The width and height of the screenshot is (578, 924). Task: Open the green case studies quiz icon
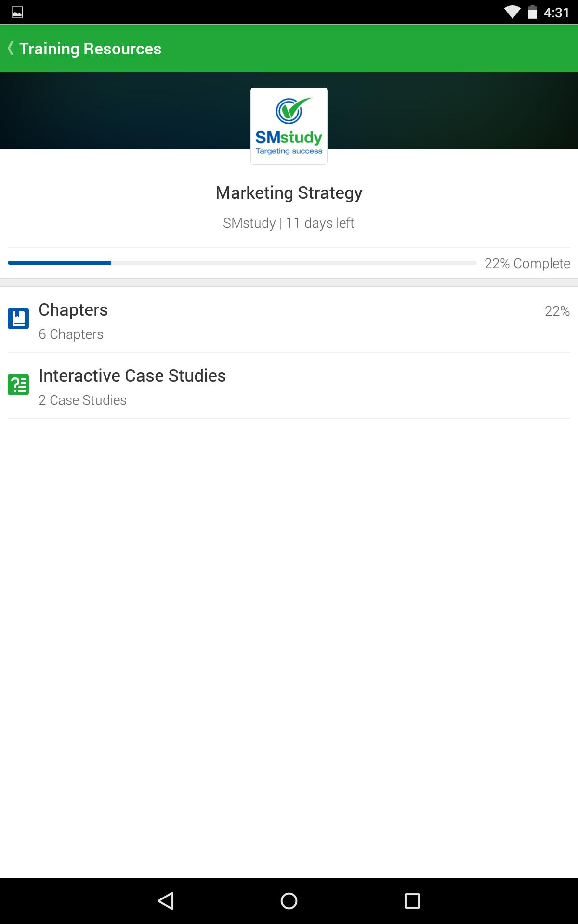18,385
